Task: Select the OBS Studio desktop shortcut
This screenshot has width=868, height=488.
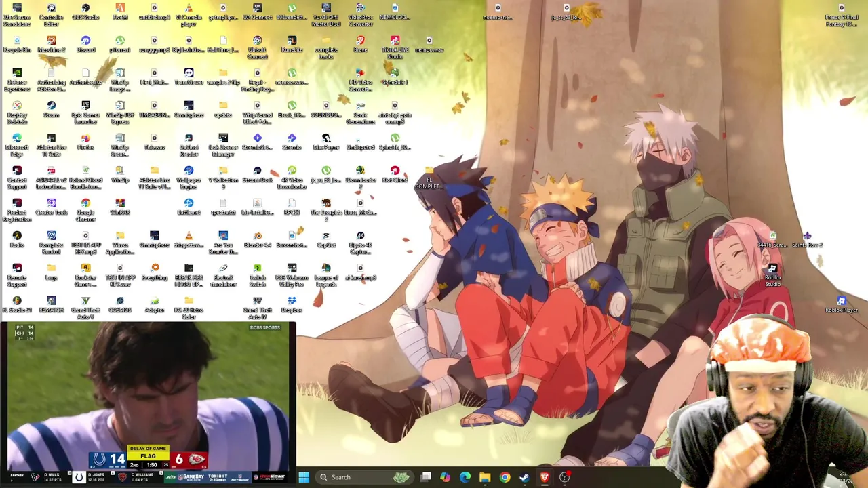Action: (85, 12)
